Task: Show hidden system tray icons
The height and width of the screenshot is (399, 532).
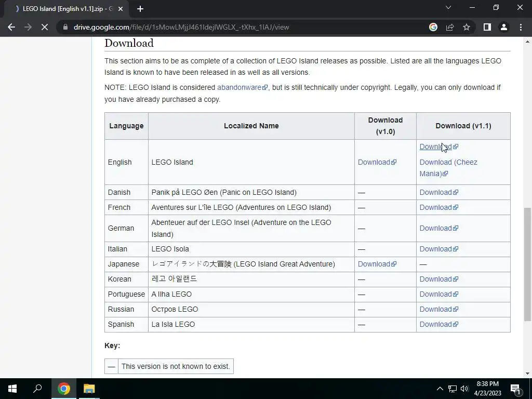Action: 440,389
